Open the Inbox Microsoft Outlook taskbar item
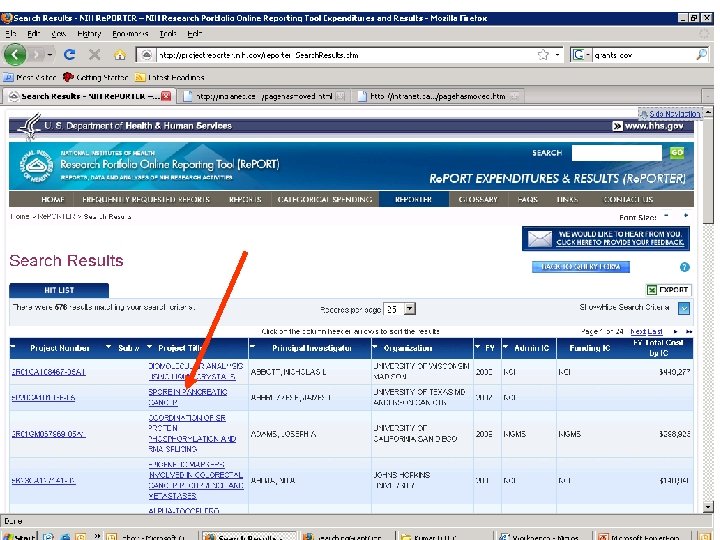 (x=147, y=536)
